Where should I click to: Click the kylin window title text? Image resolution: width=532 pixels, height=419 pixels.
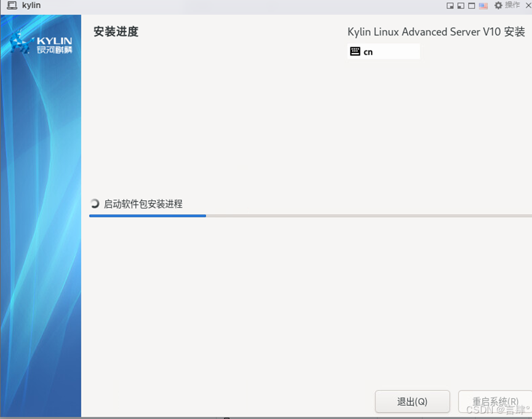click(x=31, y=6)
